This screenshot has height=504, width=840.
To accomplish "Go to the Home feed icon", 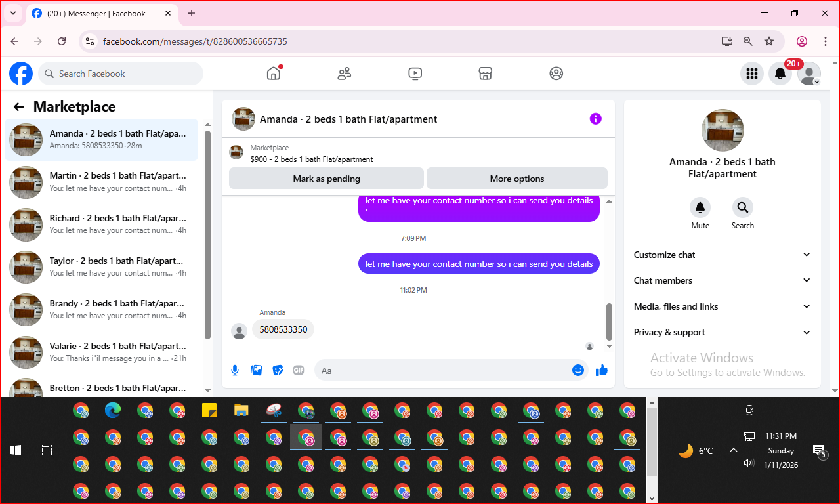I will (x=274, y=73).
